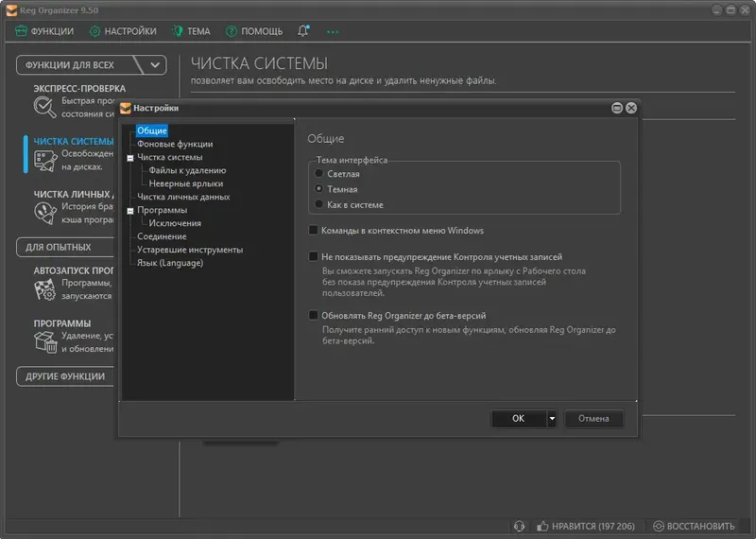Click the thumbs-up Нравится icon
Image resolution: width=756 pixels, height=539 pixels.
coord(543,526)
